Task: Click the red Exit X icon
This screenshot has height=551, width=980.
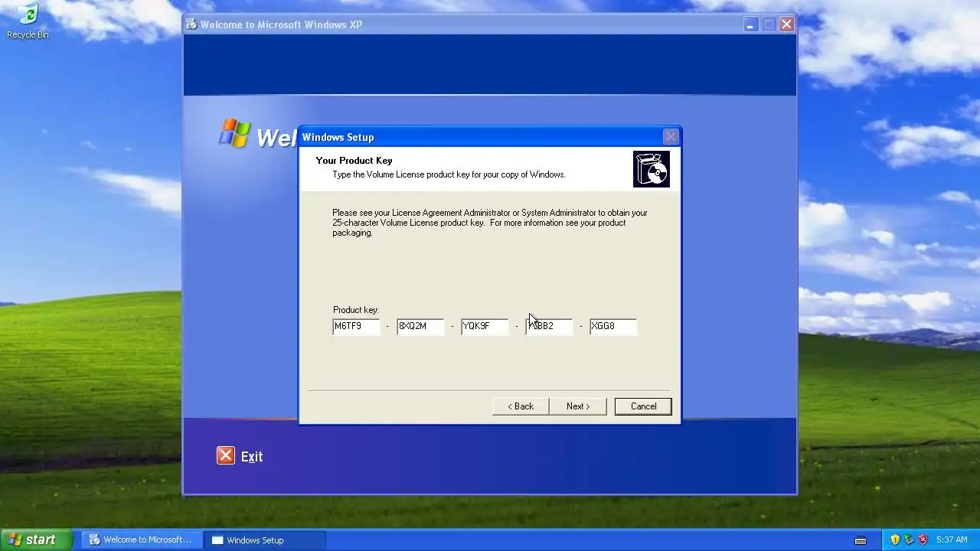Action: coord(225,456)
